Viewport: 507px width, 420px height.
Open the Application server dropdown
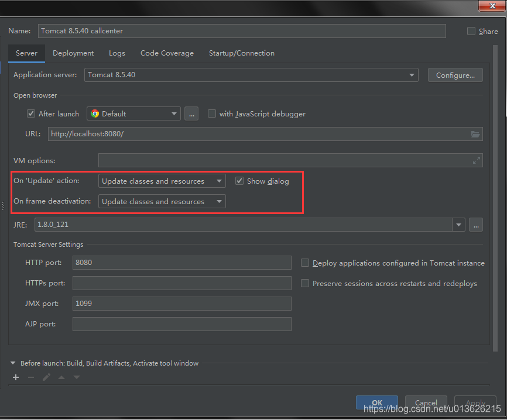(x=251, y=75)
